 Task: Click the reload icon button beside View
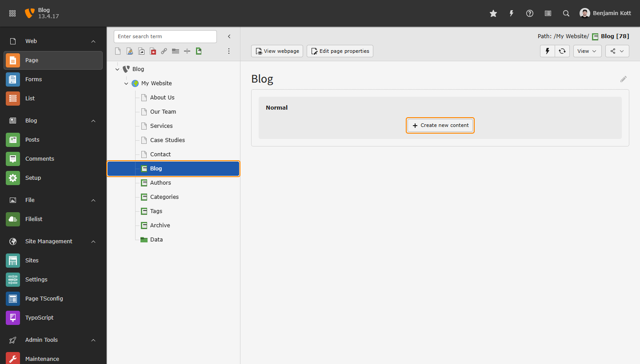[562, 51]
